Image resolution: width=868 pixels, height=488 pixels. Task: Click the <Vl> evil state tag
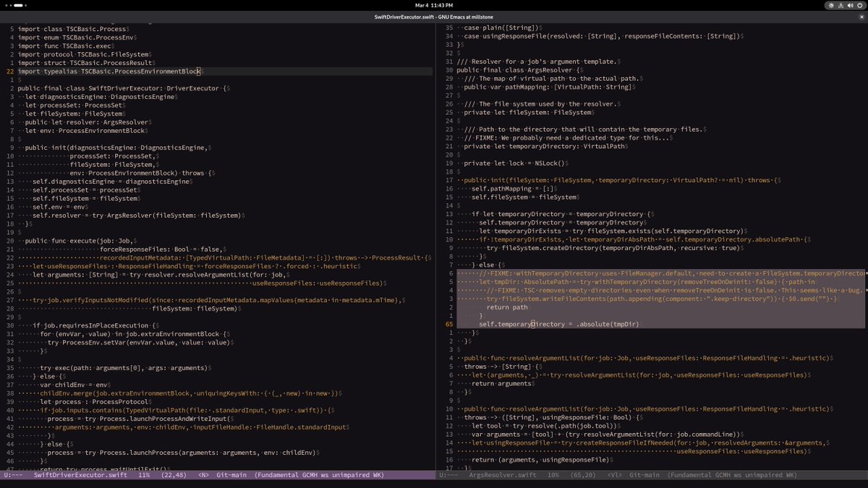click(615, 475)
